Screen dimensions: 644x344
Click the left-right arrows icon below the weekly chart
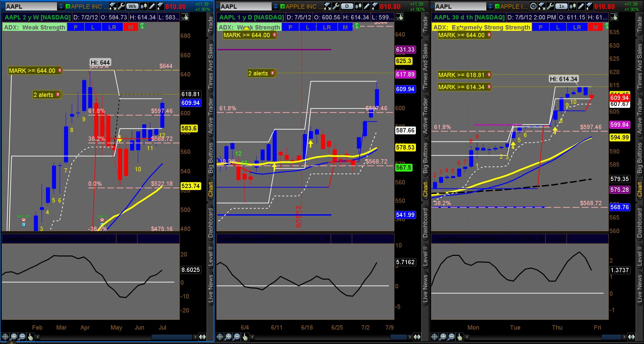202,337
